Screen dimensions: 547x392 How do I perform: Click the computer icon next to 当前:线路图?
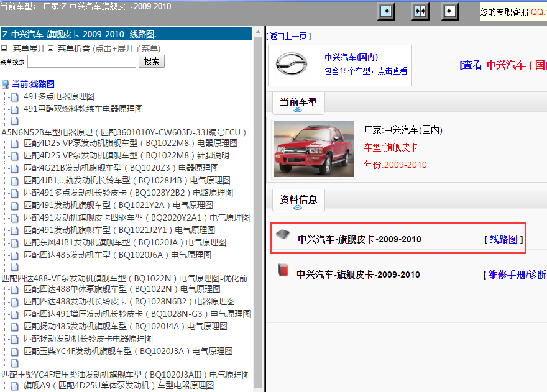pyautogui.click(x=5, y=84)
